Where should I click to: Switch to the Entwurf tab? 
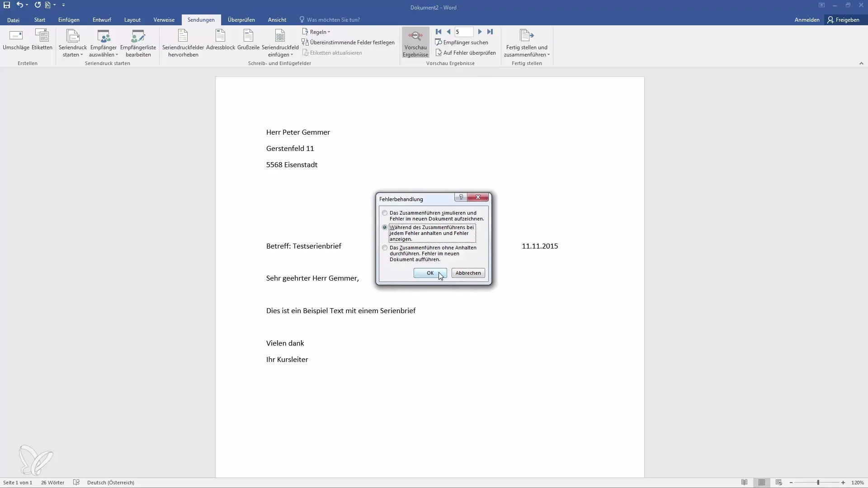pyautogui.click(x=102, y=20)
